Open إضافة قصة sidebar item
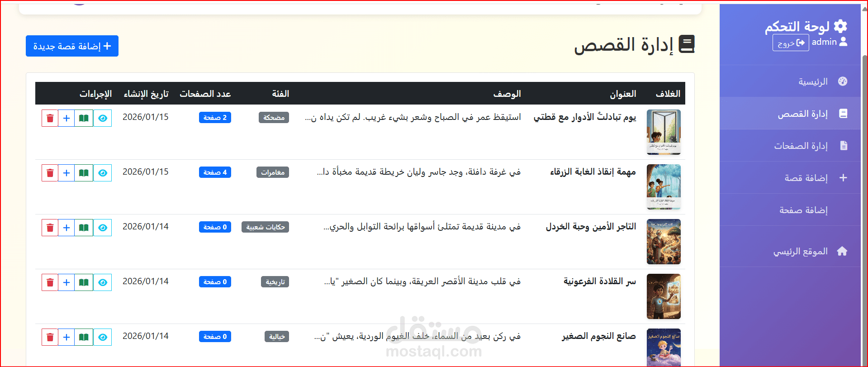This screenshot has height=367, width=868. click(790, 178)
